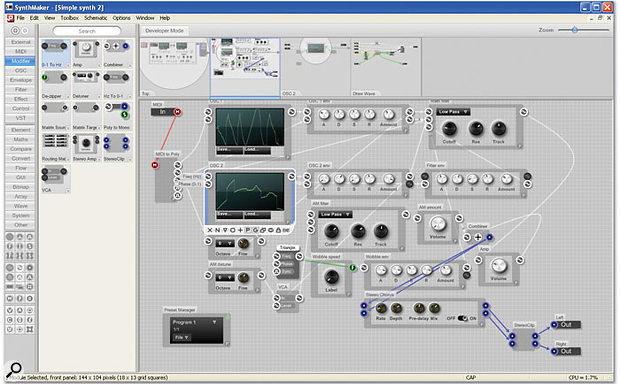Open the Help menu
The height and width of the screenshot is (384, 620).
pos(165,18)
